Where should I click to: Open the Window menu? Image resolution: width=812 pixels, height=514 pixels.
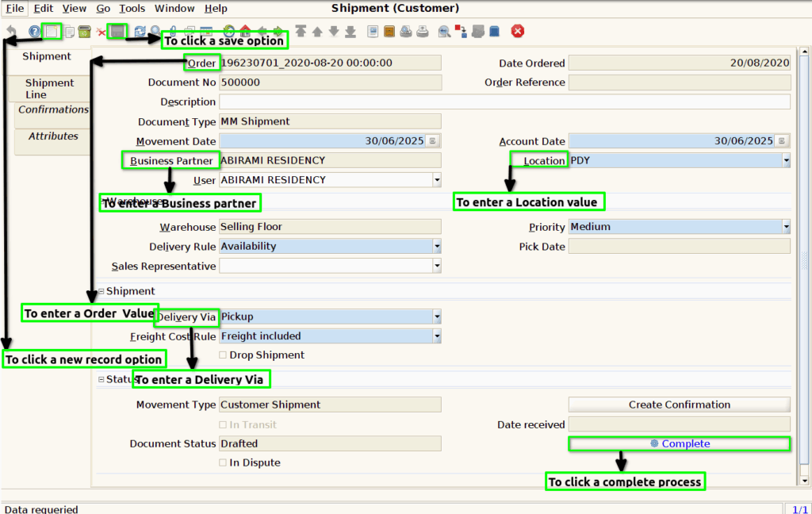[x=174, y=8]
